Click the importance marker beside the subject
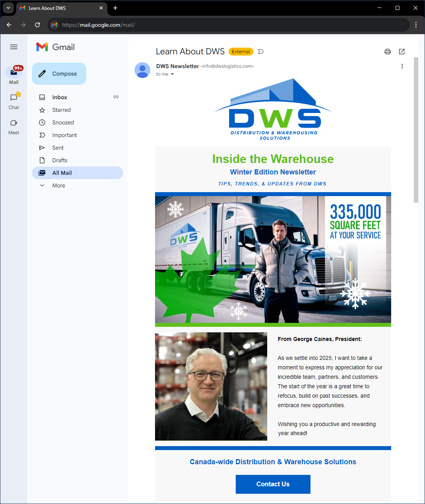Screen dimensions: 425x504 (x=261, y=52)
